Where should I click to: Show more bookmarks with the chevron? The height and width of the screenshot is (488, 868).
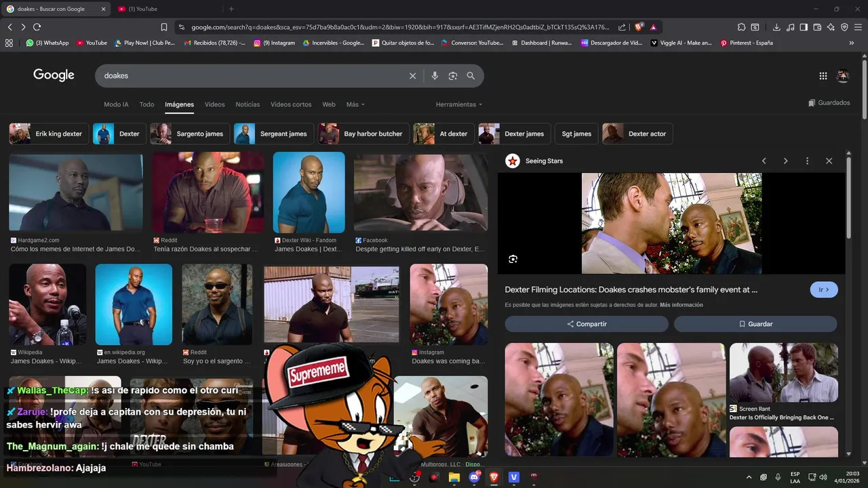tap(852, 43)
